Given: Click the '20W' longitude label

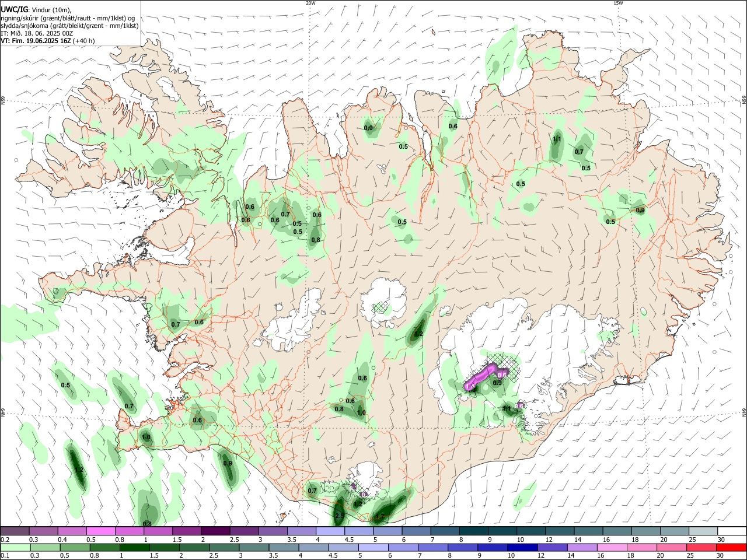Looking at the screenshot, I should coord(310,3).
